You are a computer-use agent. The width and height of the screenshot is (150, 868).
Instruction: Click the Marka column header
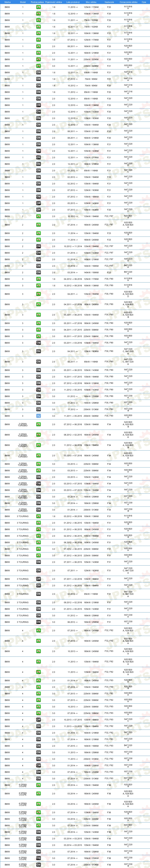tap(7, 2)
